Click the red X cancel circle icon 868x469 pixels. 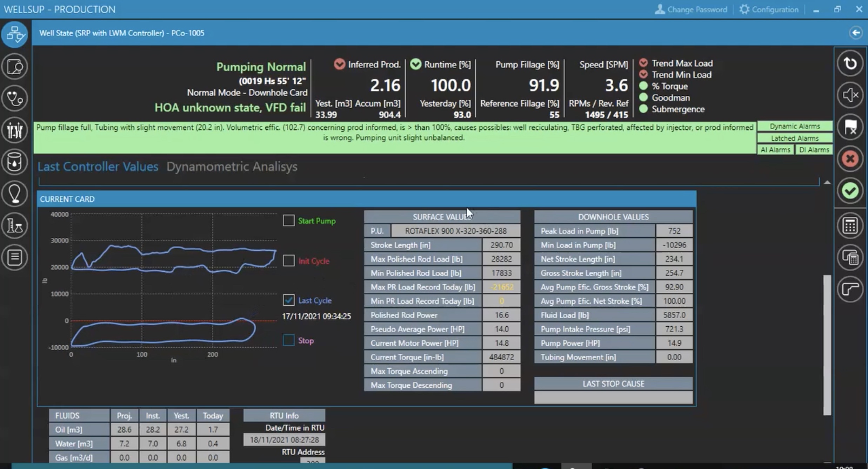850,159
